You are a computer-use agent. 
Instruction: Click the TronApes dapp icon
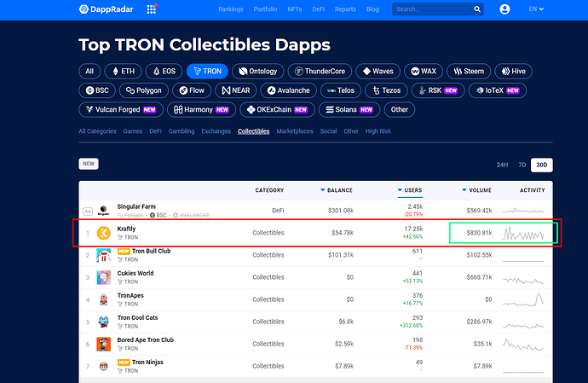(103, 299)
